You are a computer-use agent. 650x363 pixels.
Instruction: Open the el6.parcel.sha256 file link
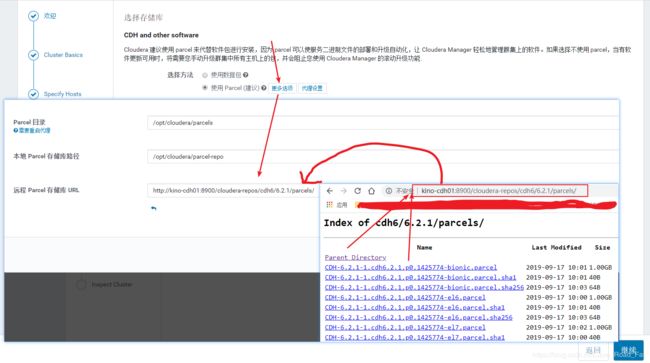[x=419, y=317]
